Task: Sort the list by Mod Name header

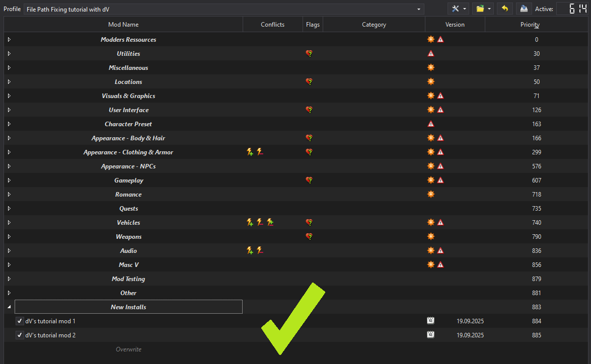Action: pos(123,25)
